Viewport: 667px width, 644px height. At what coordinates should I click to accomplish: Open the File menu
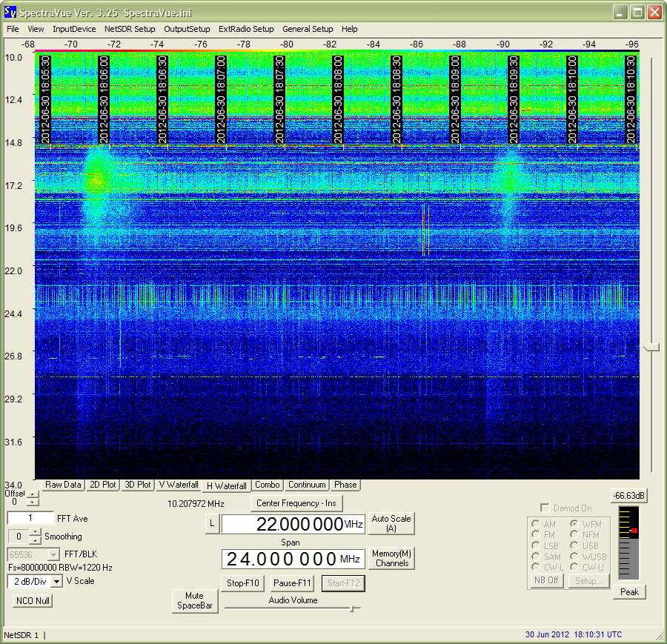tap(13, 29)
